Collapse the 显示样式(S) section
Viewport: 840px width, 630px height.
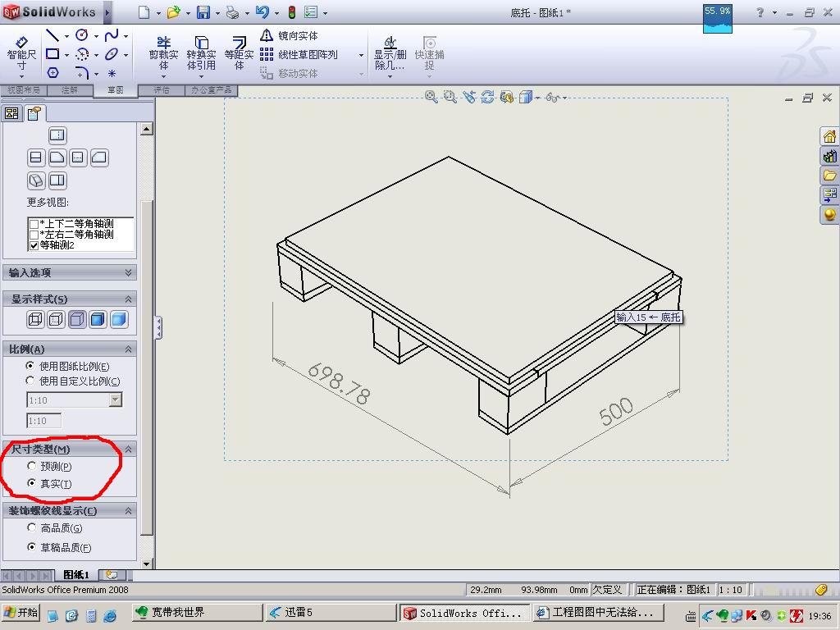128,299
